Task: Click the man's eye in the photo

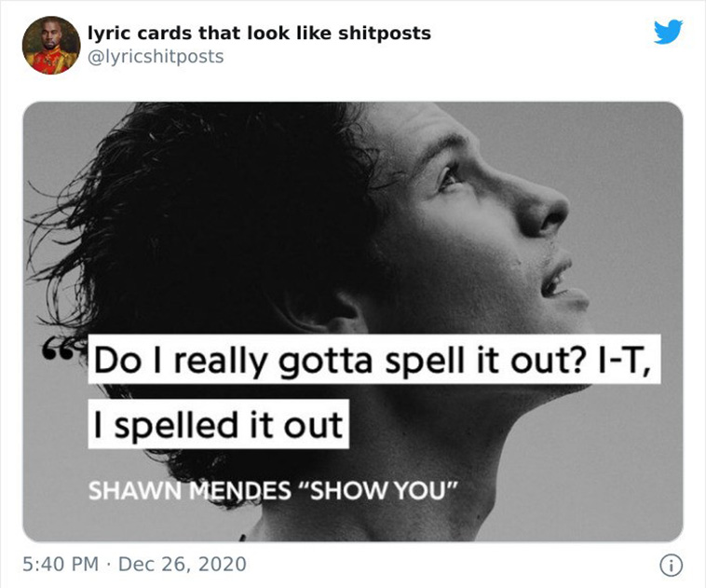Action: [x=450, y=177]
